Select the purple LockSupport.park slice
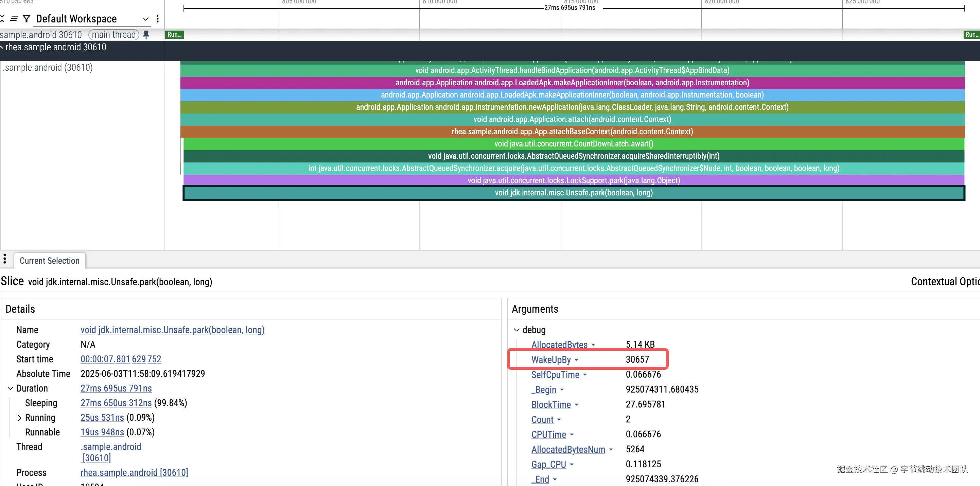 [573, 180]
